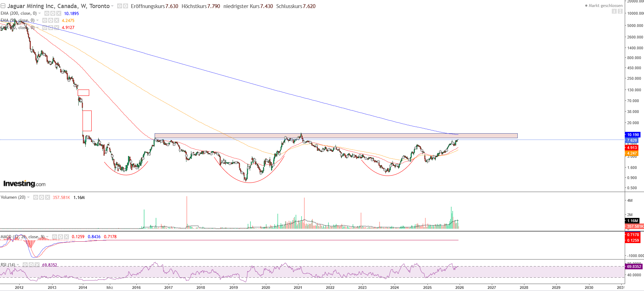Delete the RSI indicator using X icon
The image size is (644, 291).
coord(37,265)
